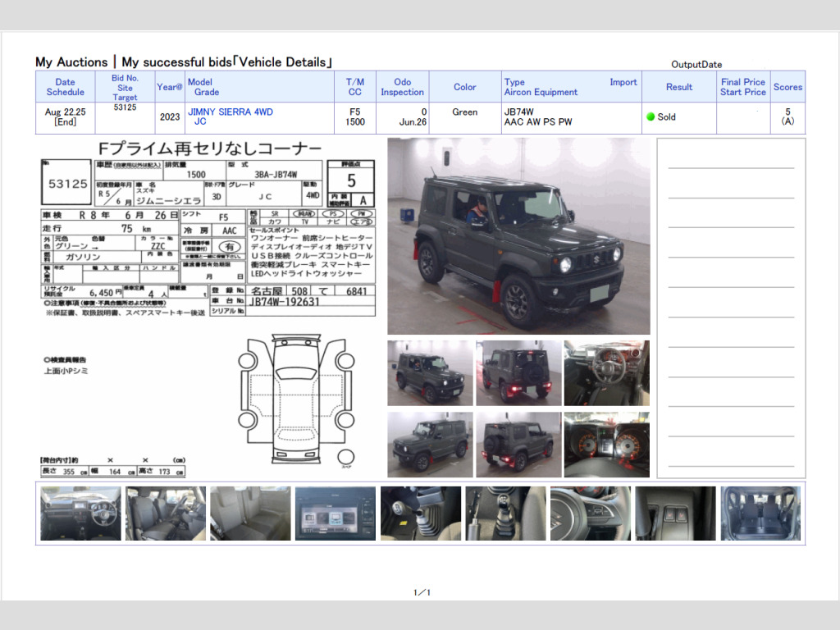View the steering wheel interior thumbnail
Viewport: 840px width, 630px height.
point(606,373)
